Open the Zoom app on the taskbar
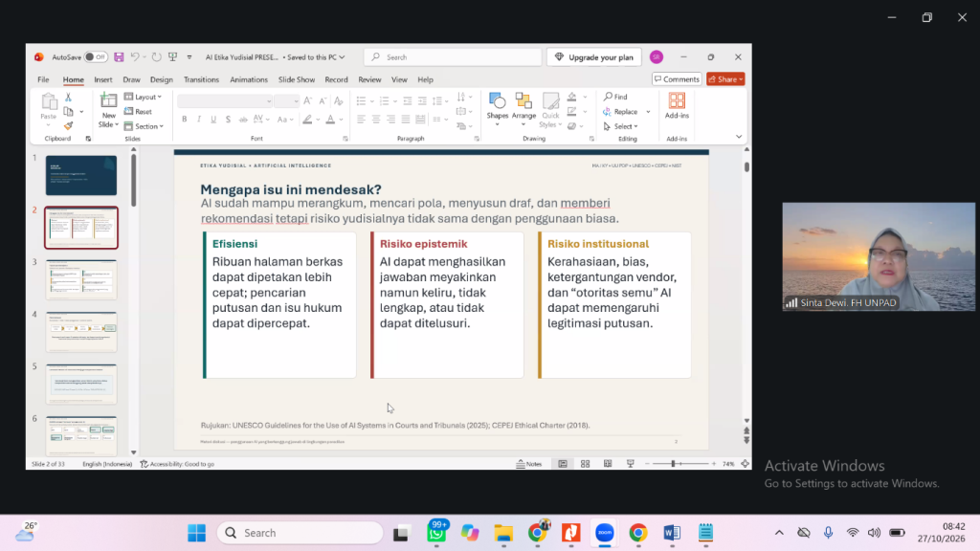Screen dimensions: 980x551 click(605, 533)
